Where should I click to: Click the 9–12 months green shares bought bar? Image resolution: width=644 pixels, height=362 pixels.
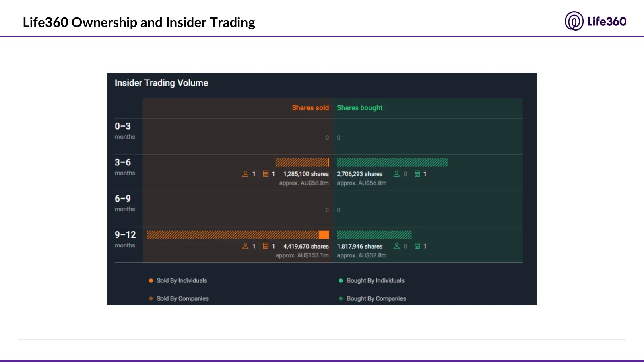click(374, 235)
